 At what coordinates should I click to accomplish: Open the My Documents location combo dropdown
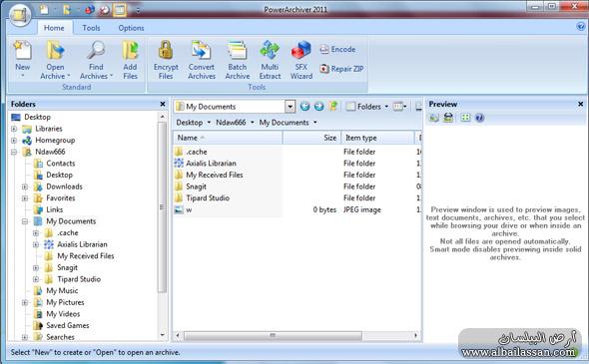tap(290, 107)
